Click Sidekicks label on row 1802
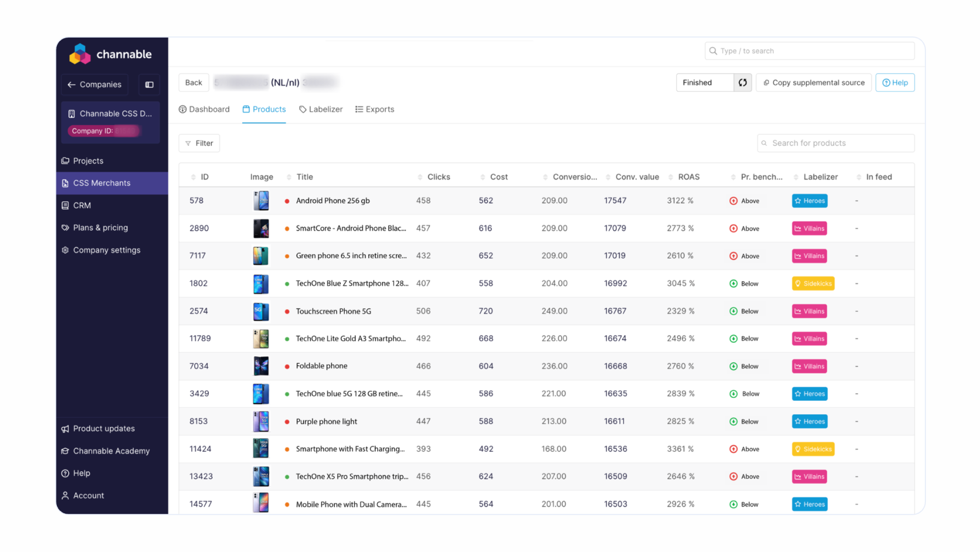 coord(813,283)
